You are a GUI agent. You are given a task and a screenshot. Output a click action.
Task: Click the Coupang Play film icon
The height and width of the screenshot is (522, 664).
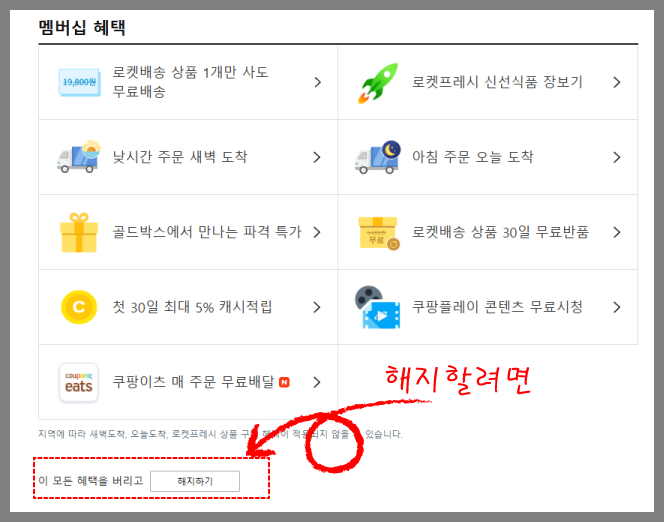click(377, 307)
